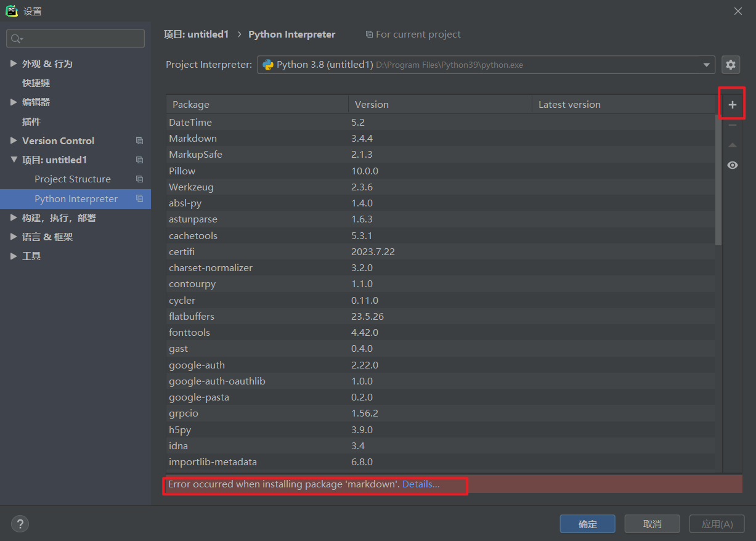Click the search magnifier icon
The height and width of the screenshot is (541, 756).
pos(17,39)
